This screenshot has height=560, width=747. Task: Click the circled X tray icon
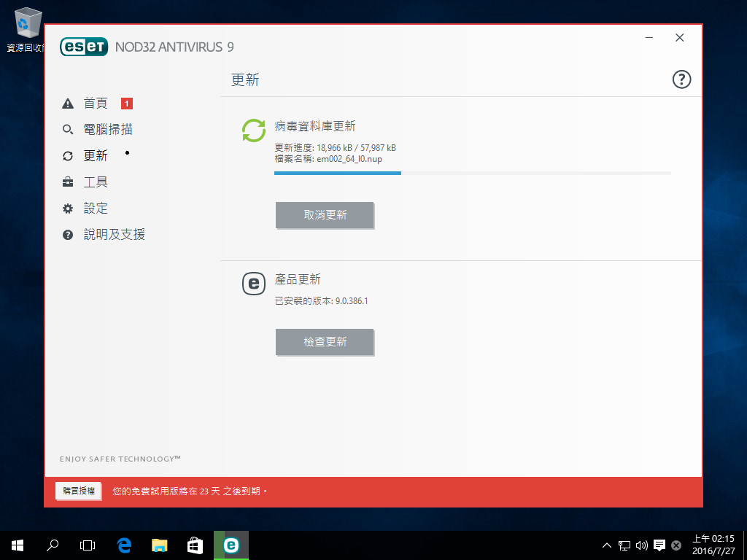tap(676, 545)
